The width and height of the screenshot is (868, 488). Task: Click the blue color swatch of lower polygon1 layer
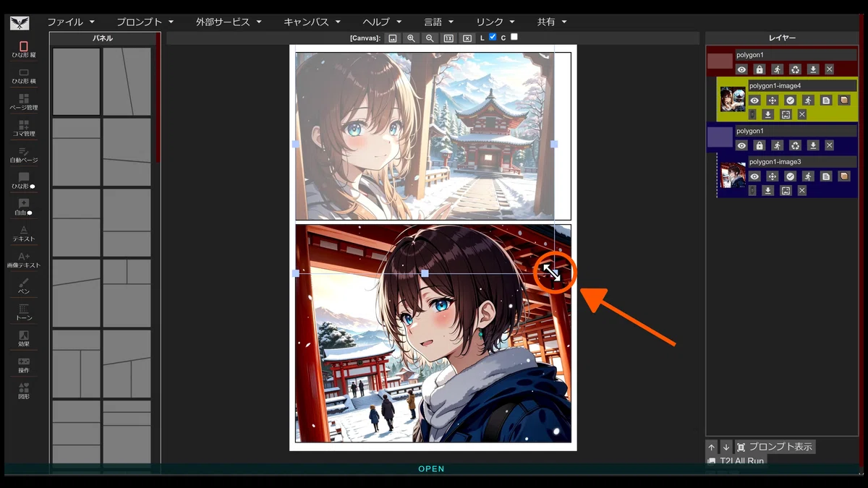[x=720, y=137]
